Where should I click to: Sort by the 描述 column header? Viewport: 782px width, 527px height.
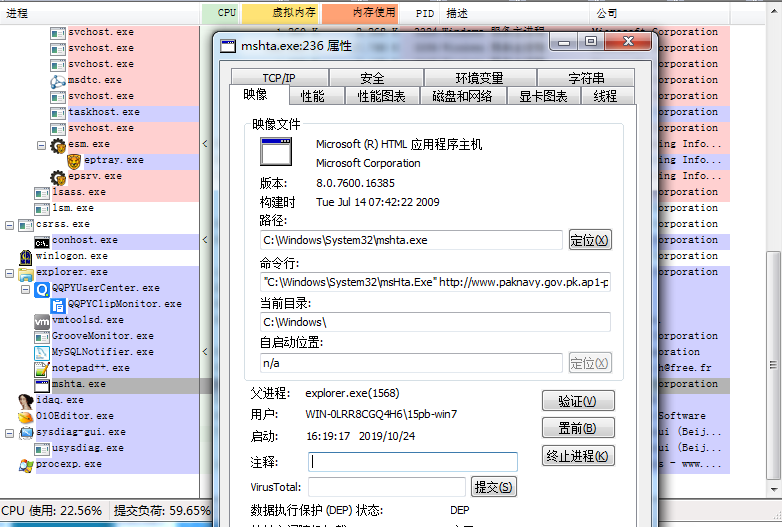(515, 13)
